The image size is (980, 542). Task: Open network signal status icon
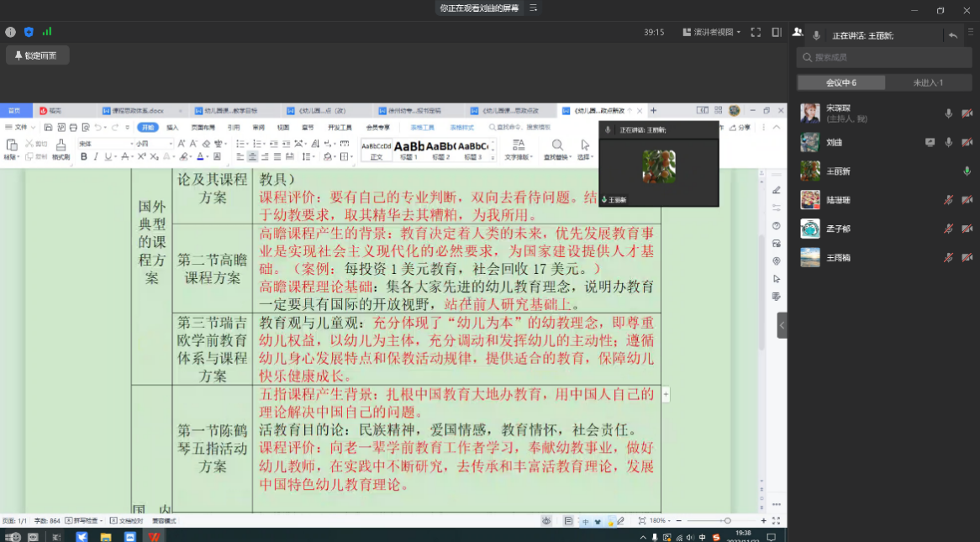[47, 32]
